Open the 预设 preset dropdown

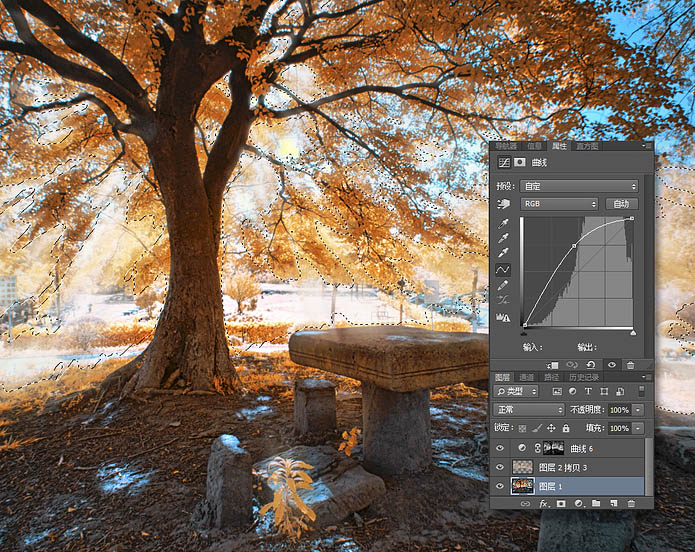[x=578, y=186]
